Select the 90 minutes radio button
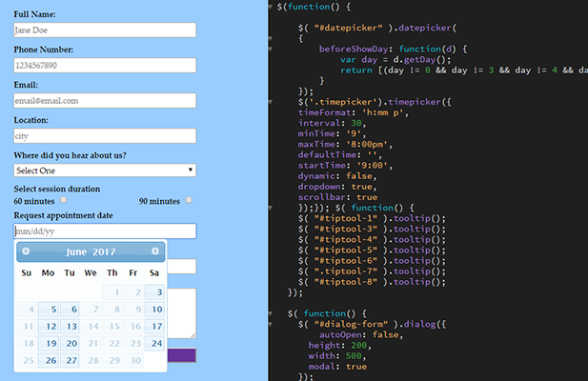Image resolution: width=588 pixels, height=381 pixels. click(189, 200)
